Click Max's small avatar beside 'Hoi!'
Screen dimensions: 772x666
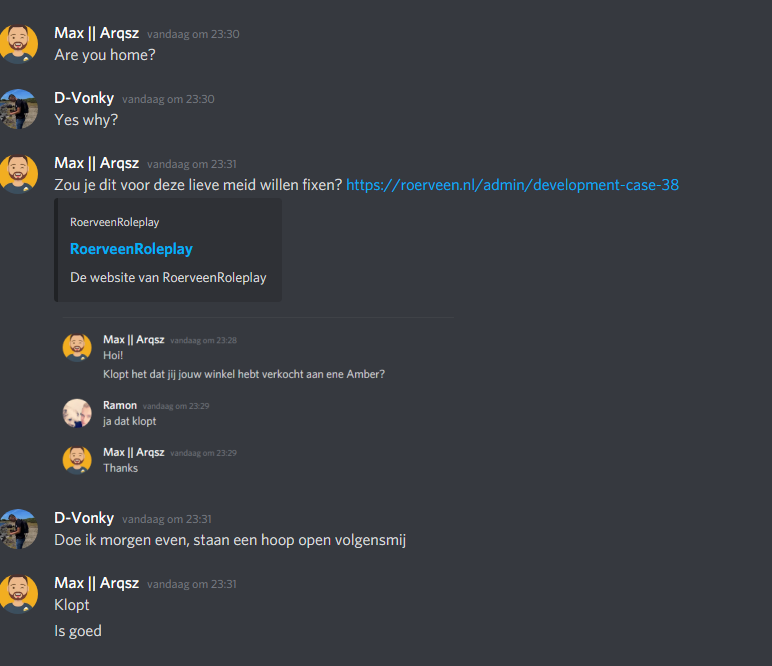77,347
